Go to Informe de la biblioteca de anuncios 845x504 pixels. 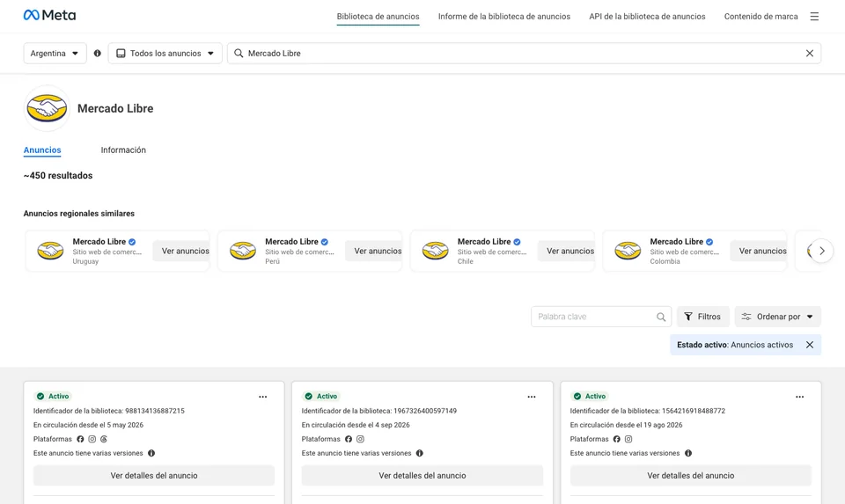click(503, 17)
